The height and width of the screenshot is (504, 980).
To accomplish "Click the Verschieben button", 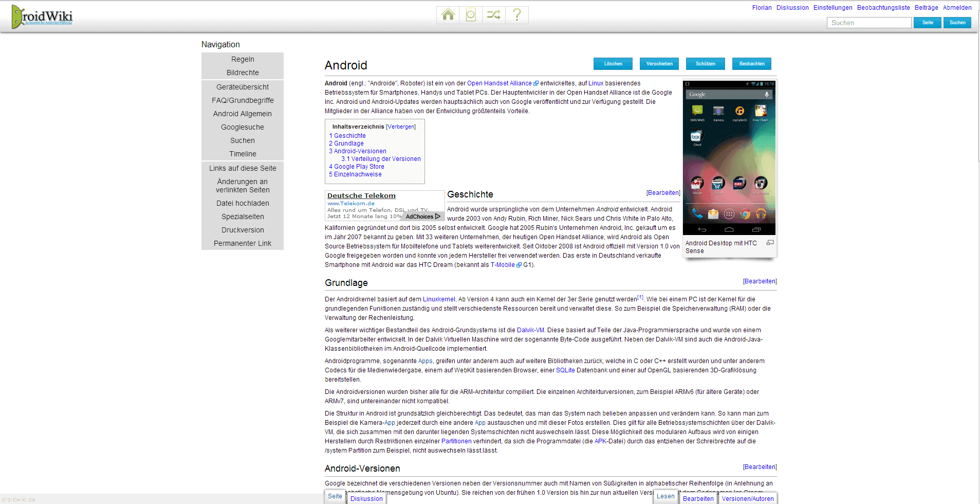I will pyautogui.click(x=659, y=64).
